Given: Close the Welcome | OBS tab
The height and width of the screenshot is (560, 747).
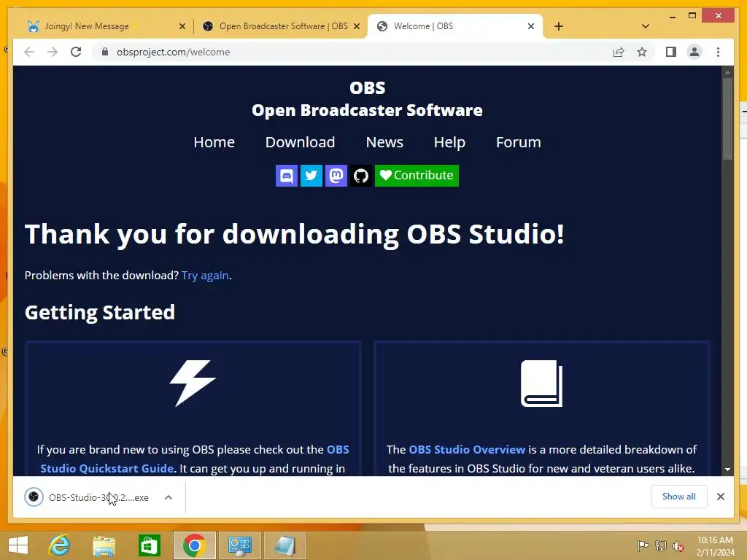Looking at the screenshot, I should (x=531, y=27).
